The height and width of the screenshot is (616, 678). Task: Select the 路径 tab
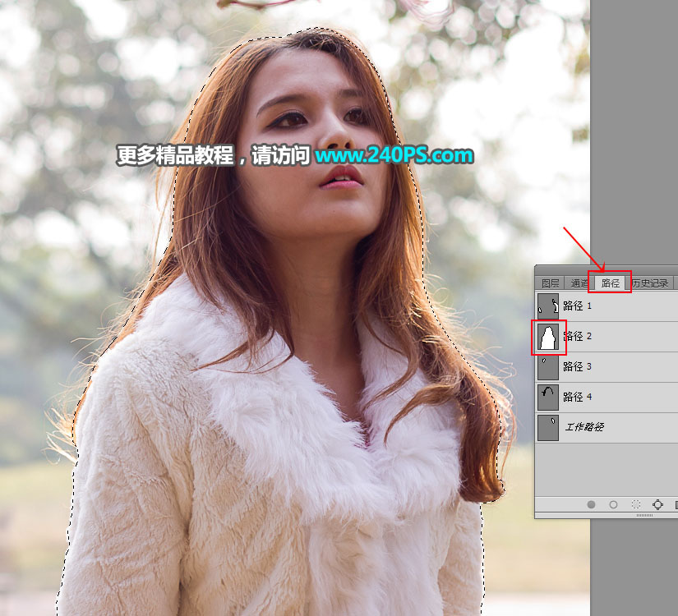click(610, 283)
